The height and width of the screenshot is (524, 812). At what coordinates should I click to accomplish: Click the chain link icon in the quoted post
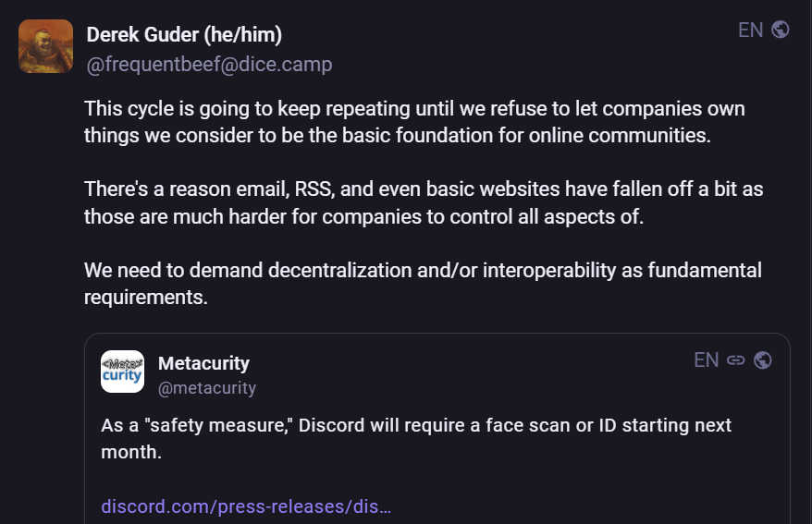click(736, 360)
